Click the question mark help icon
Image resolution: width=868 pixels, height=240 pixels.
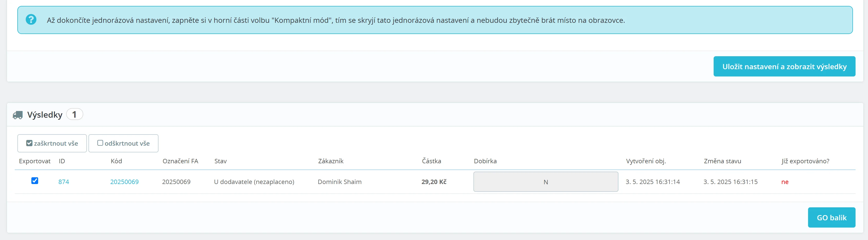(31, 19)
